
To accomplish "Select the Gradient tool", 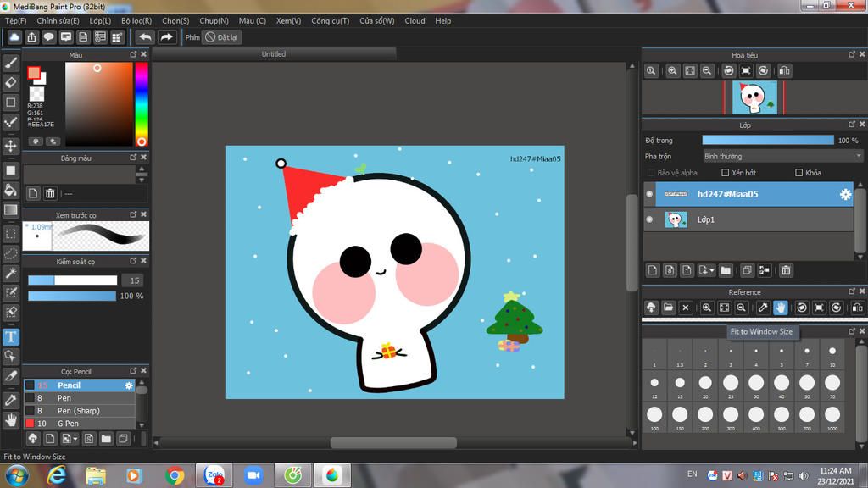I will click(x=10, y=210).
